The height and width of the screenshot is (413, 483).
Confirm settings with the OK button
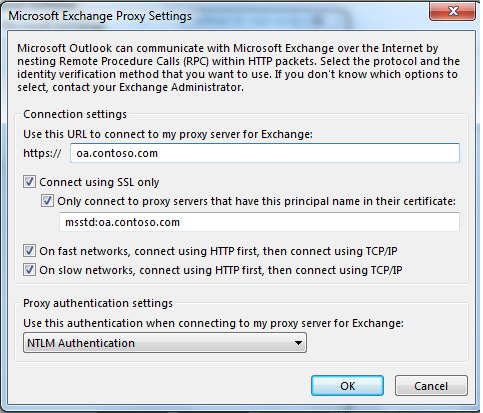tap(347, 386)
